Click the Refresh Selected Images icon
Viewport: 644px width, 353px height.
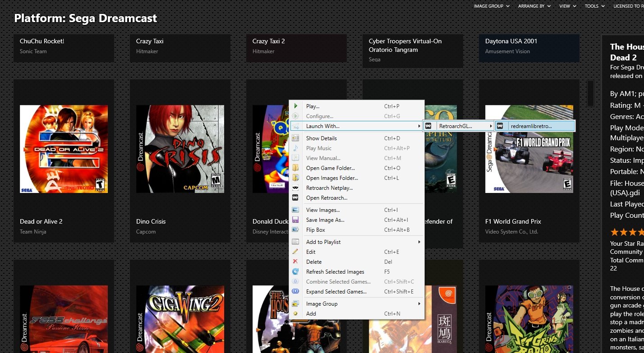[x=295, y=271]
